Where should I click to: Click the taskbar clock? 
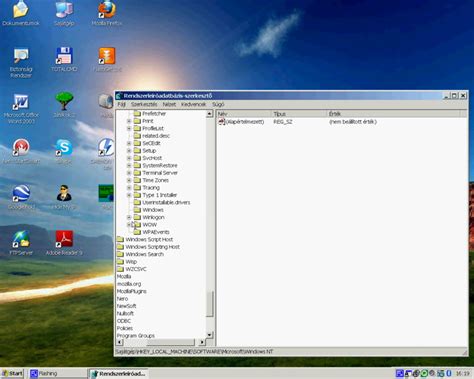click(x=463, y=373)
